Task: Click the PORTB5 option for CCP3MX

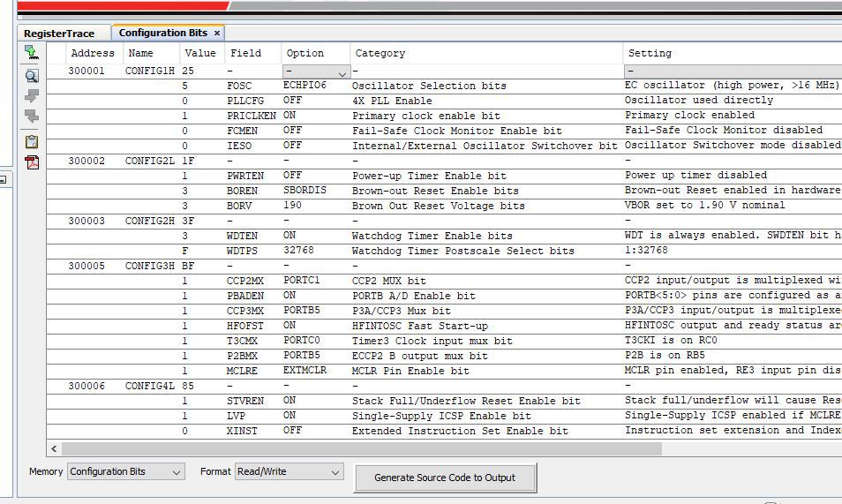Action: [x=301, y=311]
